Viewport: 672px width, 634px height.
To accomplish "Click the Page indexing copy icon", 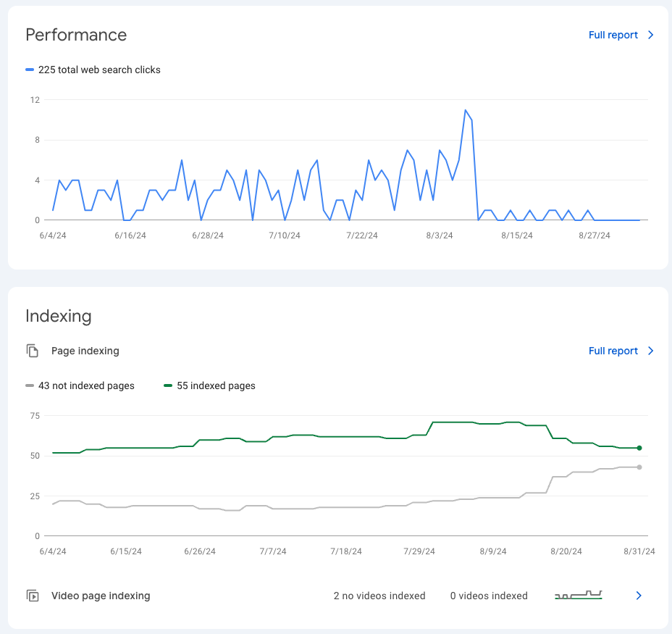I will tap(33, 351).
